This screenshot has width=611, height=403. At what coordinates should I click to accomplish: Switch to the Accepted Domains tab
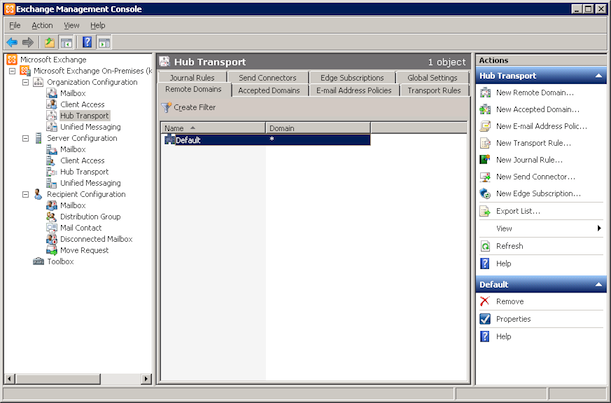point(269,90)
